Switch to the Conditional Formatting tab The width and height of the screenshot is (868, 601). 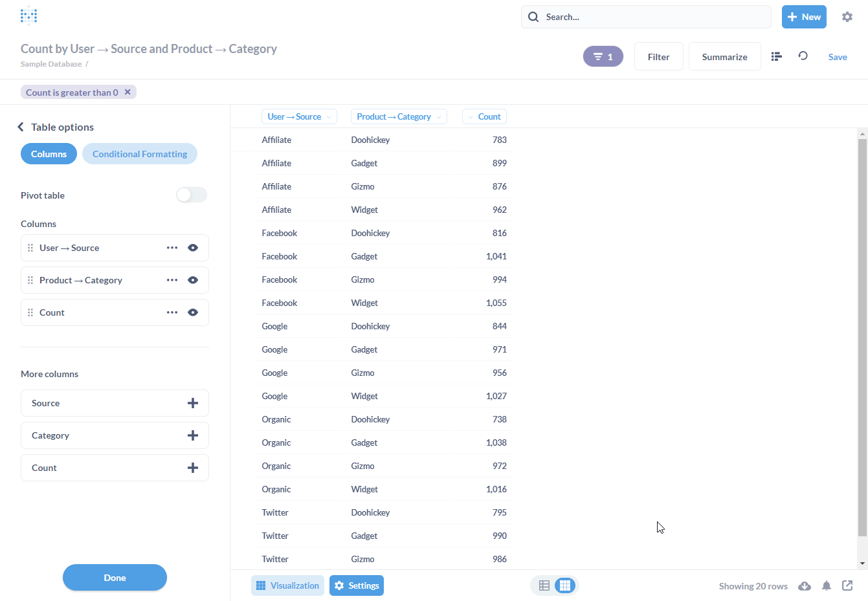click(x=139, y=153)
